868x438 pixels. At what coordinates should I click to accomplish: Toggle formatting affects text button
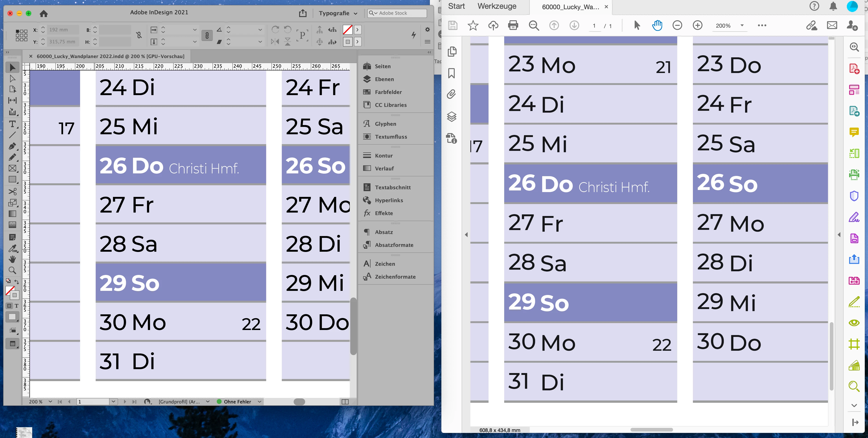pyautogui.click(x=16, y=306)
